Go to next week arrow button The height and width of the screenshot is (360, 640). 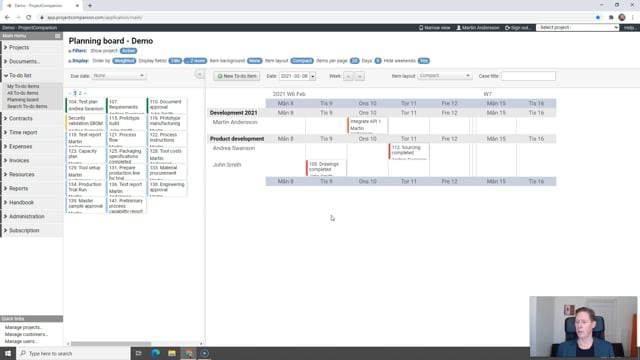360,76
